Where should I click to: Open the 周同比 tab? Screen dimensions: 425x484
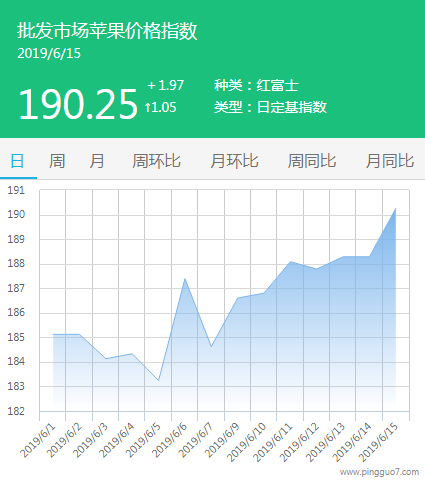pos(312,161)
